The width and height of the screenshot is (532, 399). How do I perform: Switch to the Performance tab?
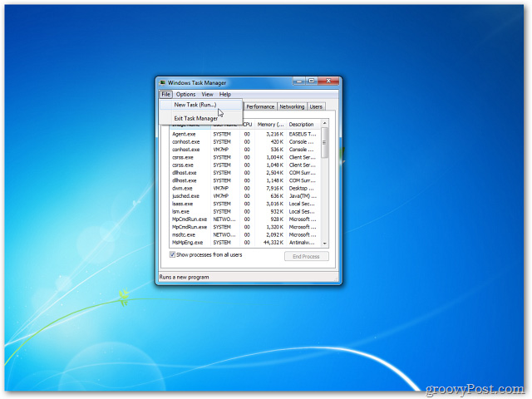[260, 106]
